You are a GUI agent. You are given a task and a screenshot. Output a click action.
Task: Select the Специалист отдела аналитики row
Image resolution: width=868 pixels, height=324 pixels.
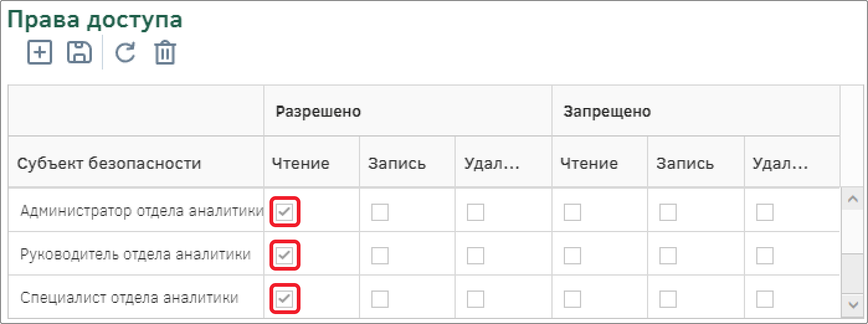(424, 299)
